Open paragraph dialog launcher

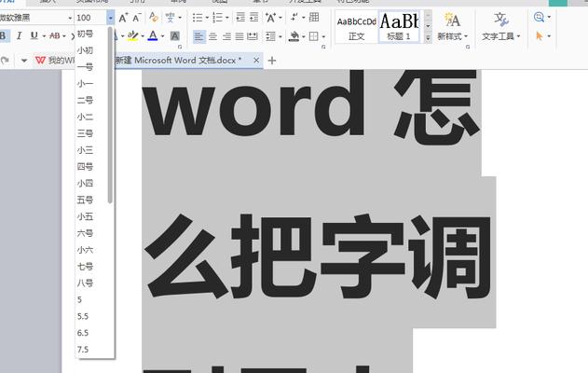tap(323, 47)
